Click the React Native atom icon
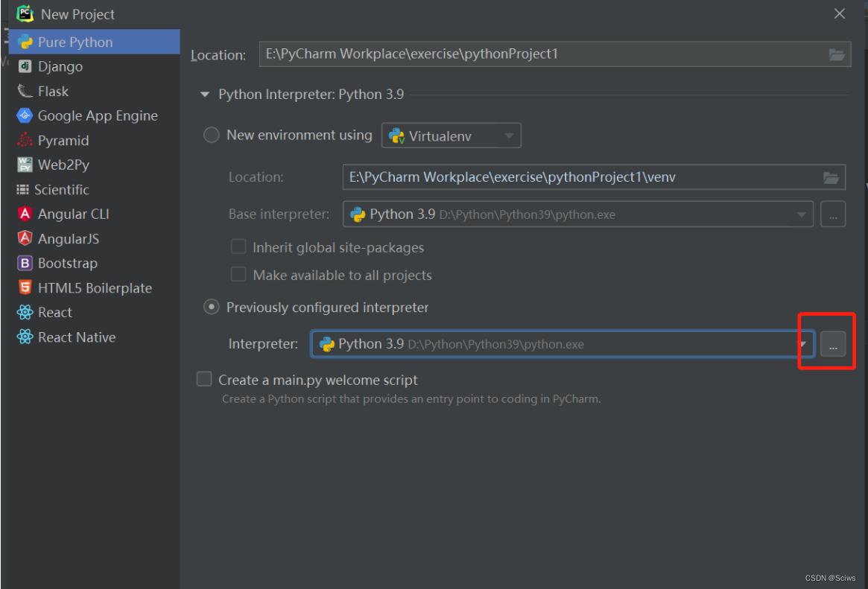Image resolution: width=868 pixels, height=589 pixels. tap(25, 337)
